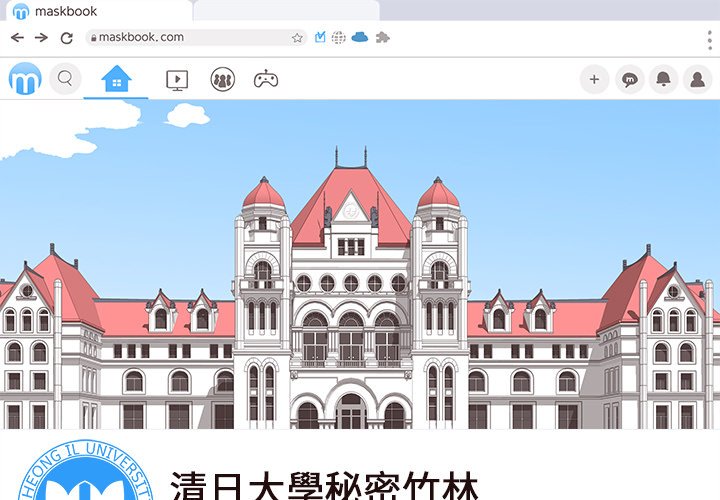Select the empty second browser tab

click(x=285, y=11)
